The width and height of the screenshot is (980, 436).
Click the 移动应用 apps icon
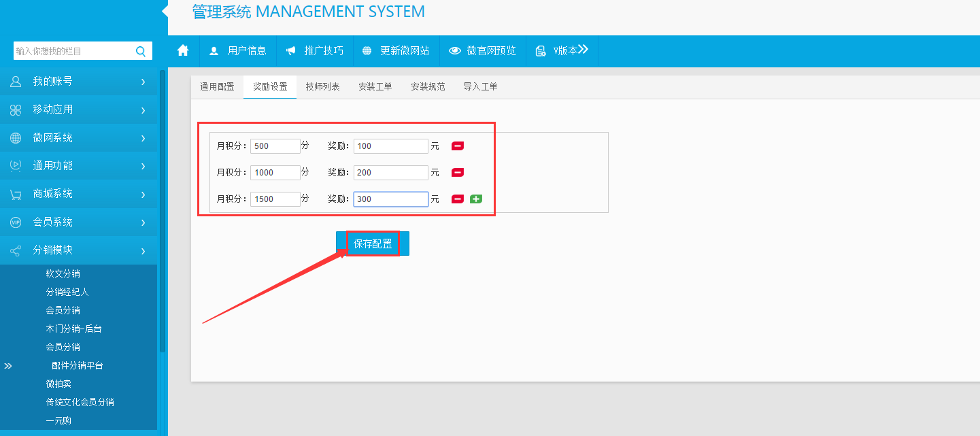tap(16, 110)
